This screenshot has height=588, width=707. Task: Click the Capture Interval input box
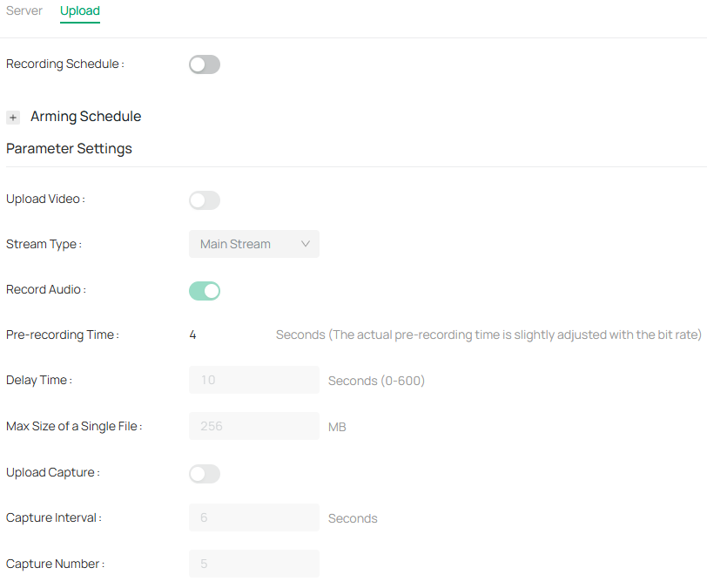(x=253, y=517)
